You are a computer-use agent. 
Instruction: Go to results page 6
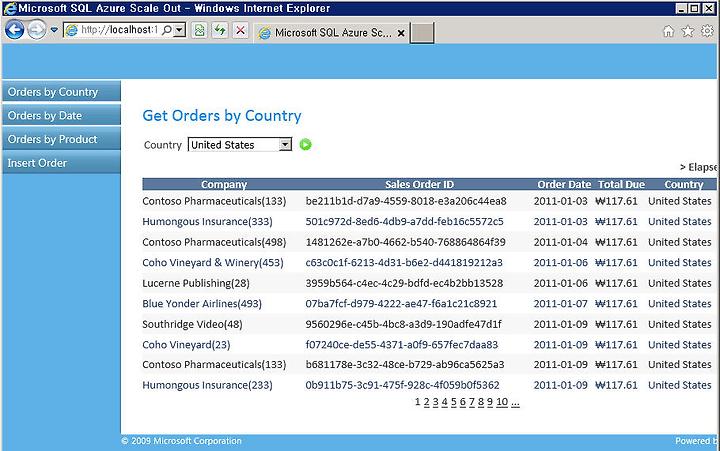463,402
